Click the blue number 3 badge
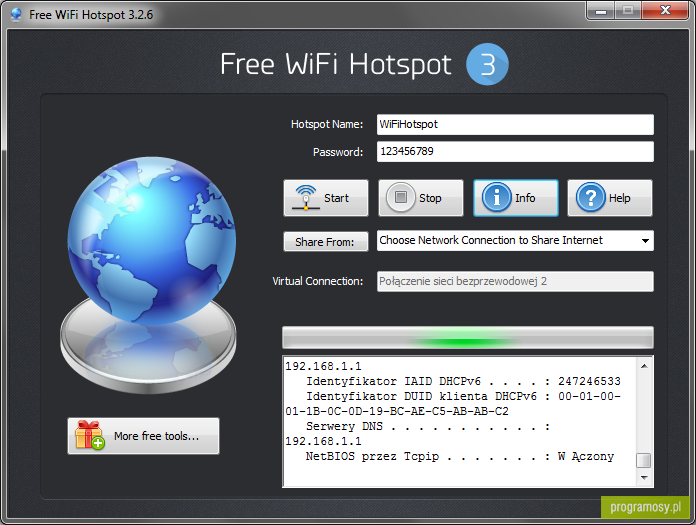The image size is (696, 525). (487, 64)
